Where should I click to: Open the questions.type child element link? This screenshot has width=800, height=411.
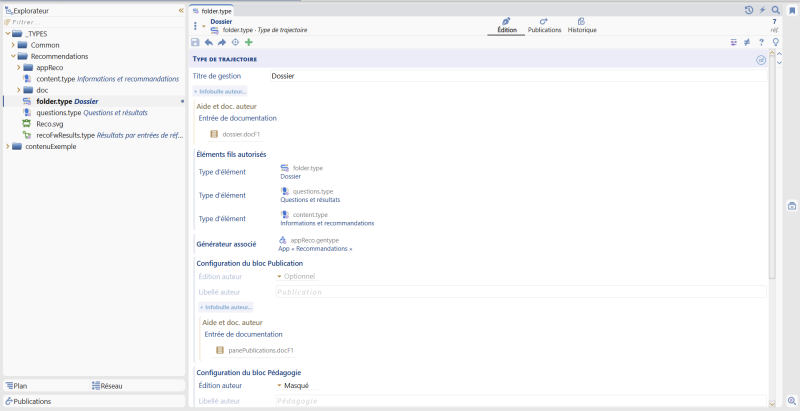(x=310, y=195)
